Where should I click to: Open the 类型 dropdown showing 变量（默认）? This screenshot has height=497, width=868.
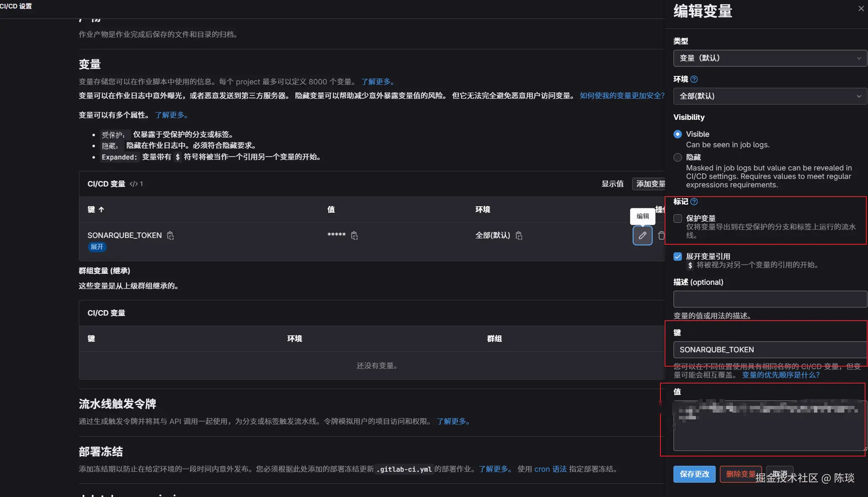770,58
